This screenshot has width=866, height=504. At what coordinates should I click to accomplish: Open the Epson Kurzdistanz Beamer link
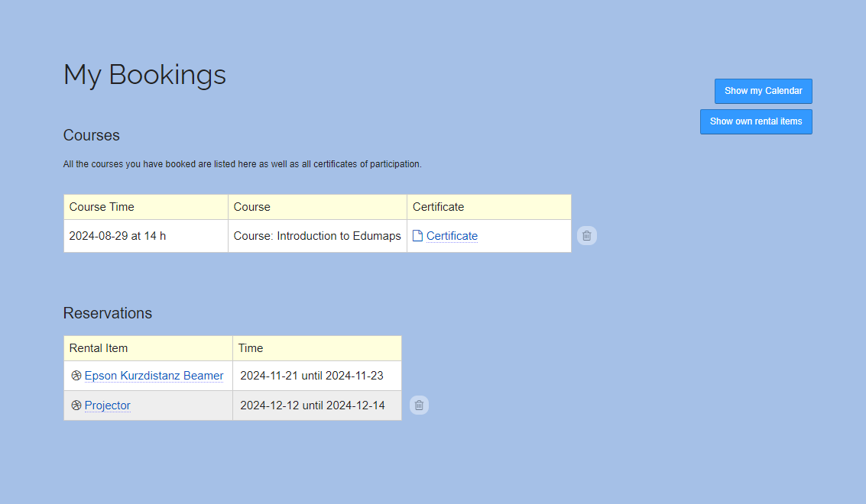(x=154, y=376)
